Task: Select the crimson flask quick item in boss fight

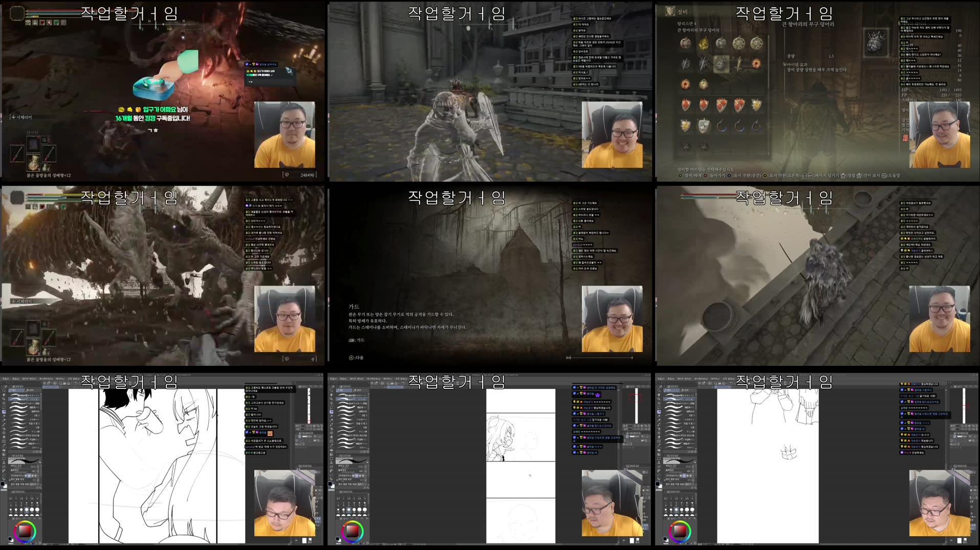Action: click(33, 163)
